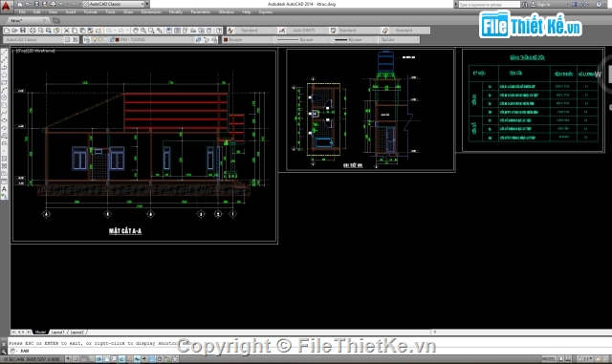Click the Plot printer icon in Standard toolbar
Image resolution: width=612 pixels, height=364 pixels.
(x=33, y=31)
